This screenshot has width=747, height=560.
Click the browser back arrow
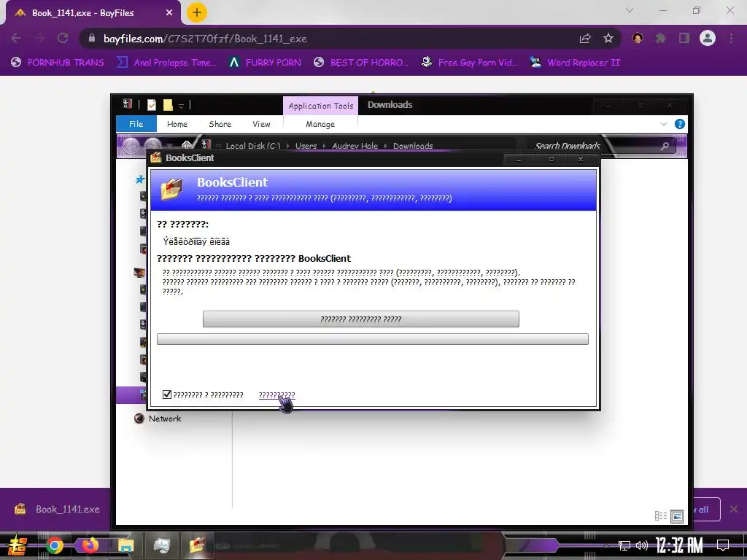pos(16,38)
